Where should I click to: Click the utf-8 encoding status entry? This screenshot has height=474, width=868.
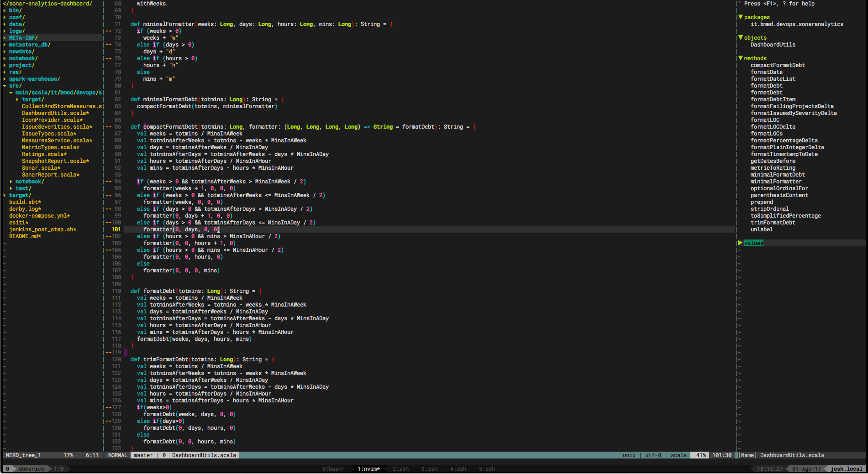pos(653,455)
